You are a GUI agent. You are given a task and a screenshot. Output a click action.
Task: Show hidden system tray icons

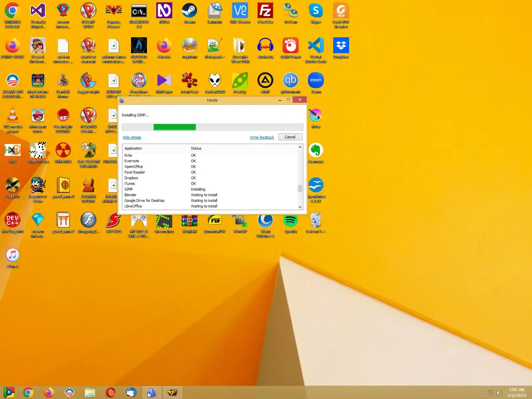coord(483,393)
